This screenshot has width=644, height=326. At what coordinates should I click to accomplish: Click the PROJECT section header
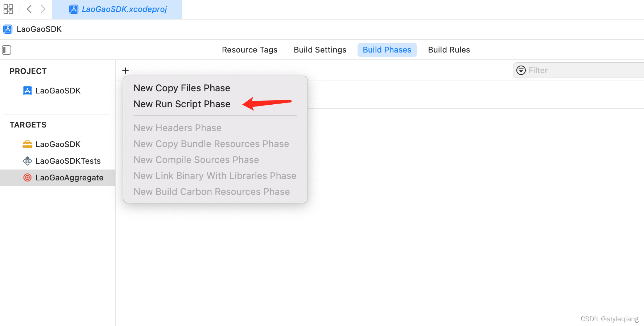pos(28,71)
